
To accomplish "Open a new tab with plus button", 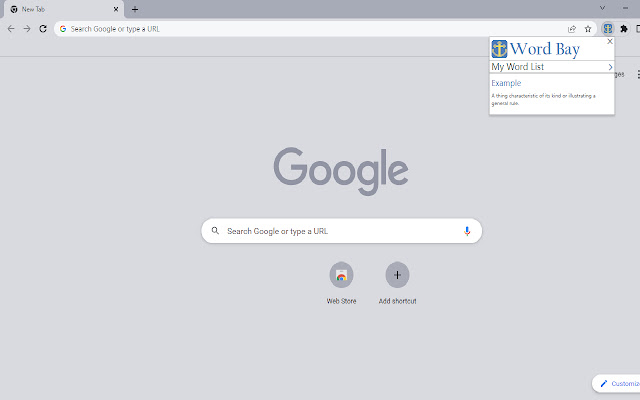I will (x=135, y=9).
